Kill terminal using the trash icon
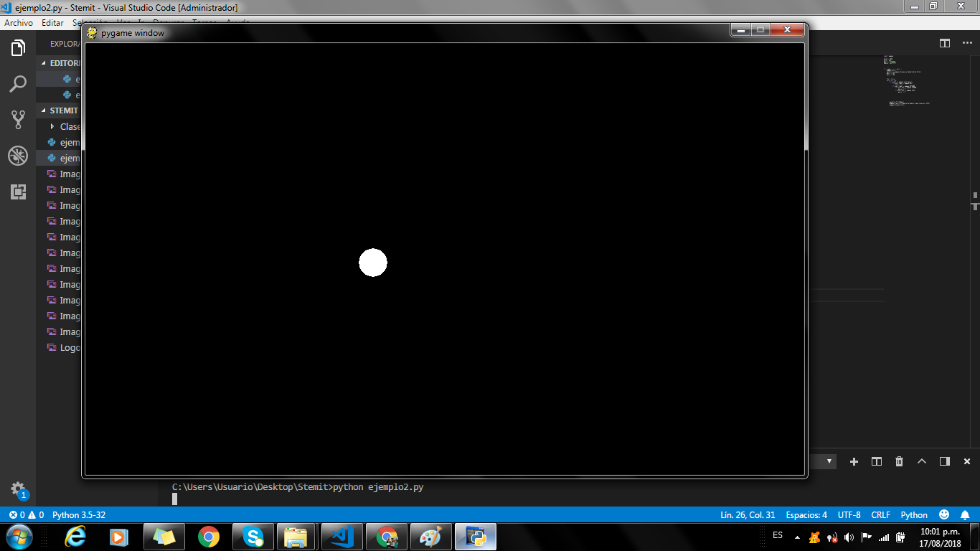980x551 pixels. (x=899, y=461)
